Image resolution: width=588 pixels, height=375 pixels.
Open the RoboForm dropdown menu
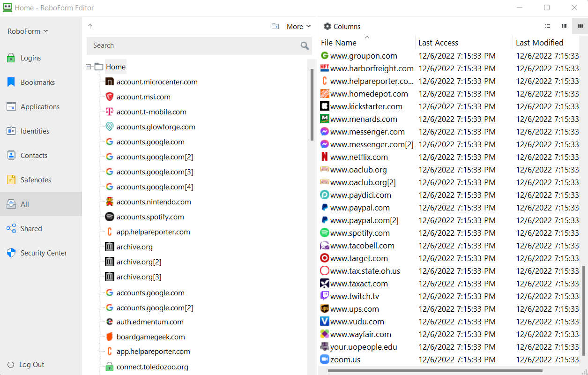[28, 31]
